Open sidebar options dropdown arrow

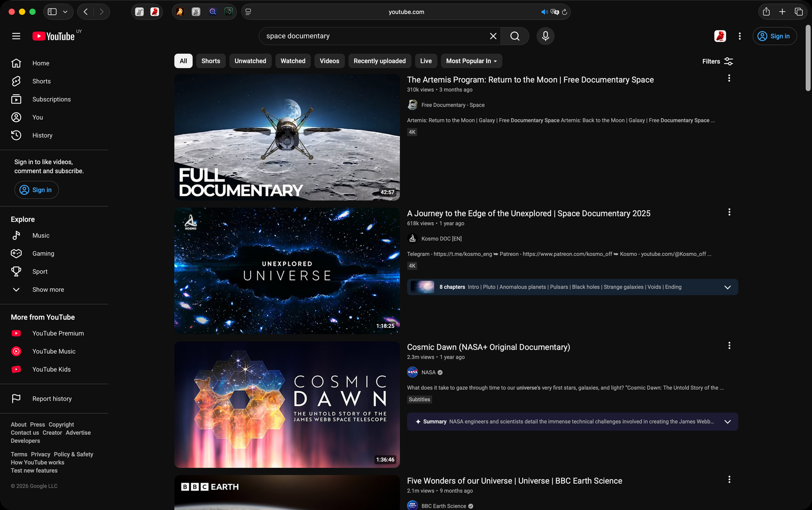tap(65, 12)
